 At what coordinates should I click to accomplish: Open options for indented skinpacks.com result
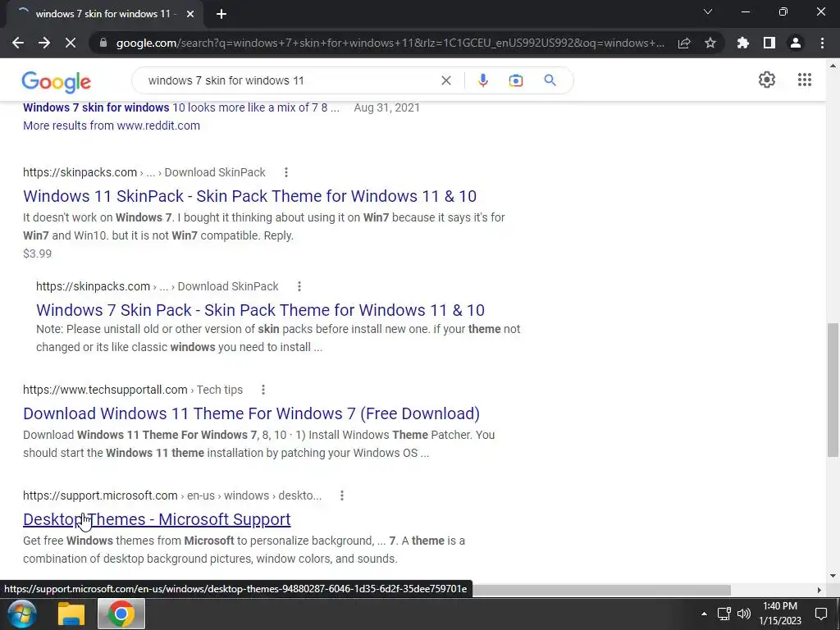click(x=299, y=286)
